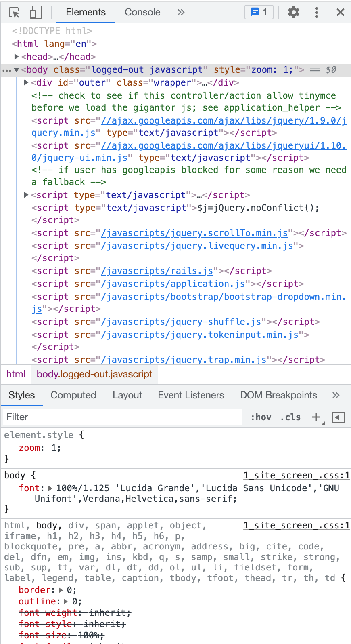Expand the div#outer wrapper node

(26, 82)
